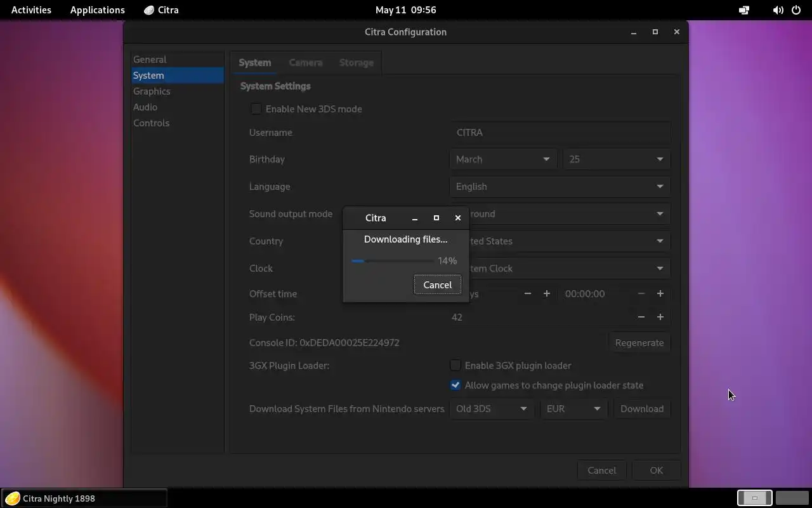812x508 pixels.
Task: Enable New 3DS mode checkbox
Action: [256, 109]
